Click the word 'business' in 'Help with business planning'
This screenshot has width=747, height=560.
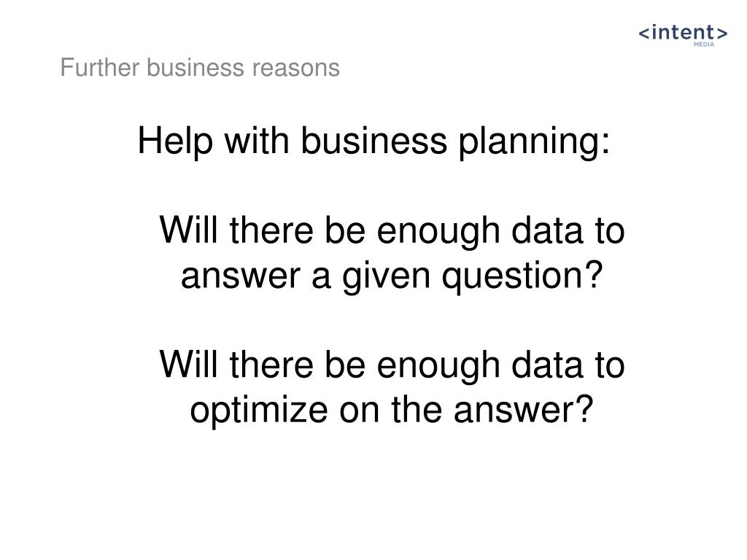click(x=374, y=141)
